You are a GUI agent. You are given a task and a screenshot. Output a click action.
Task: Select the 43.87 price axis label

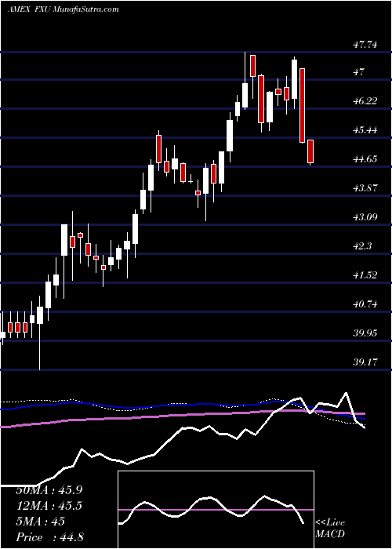[366, 188]
